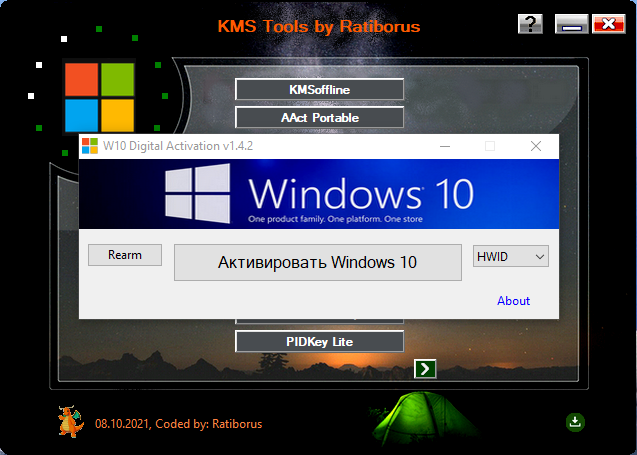Click the green download icon at bottom right

pyautogui.click(x=575, y=421)
